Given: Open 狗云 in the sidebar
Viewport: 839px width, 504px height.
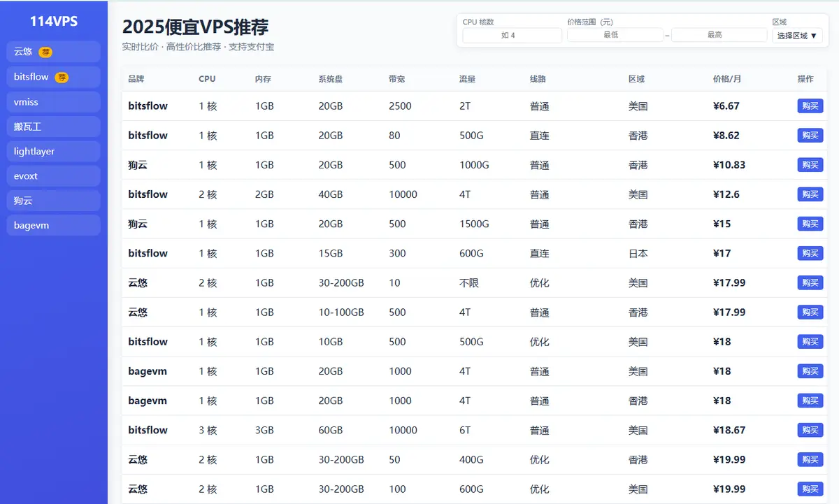Looking at the screenshot, I should [x=54, y=201].
